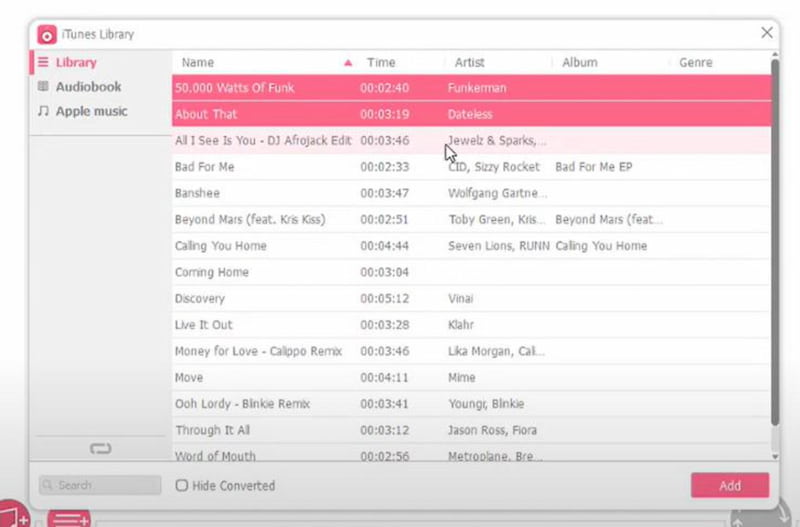The width and height of the screenshot is (800, 527).
Task: Sort by the Time column header
Action: (381, 62)
